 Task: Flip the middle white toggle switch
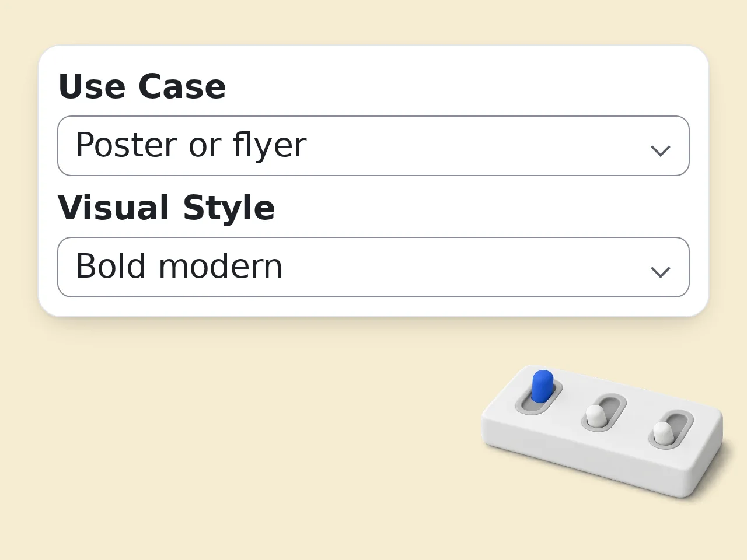(x=595, y=415)
